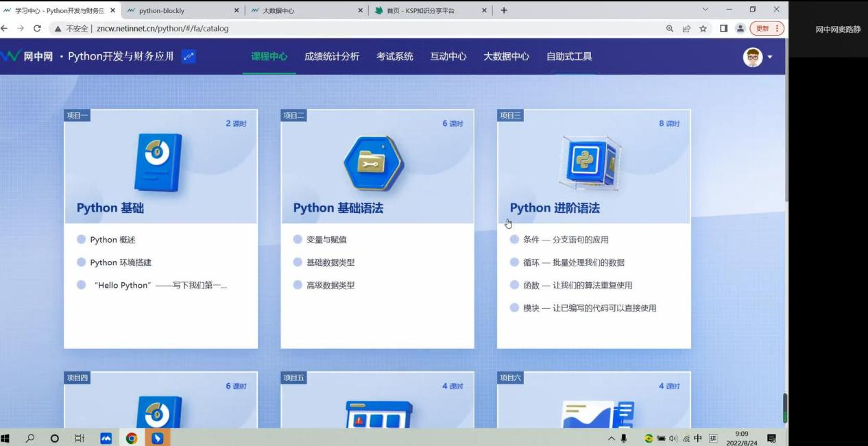Select the 自助式工具 navigation item
The width and height of the screenshot is (868, 446).
(569, 56)
